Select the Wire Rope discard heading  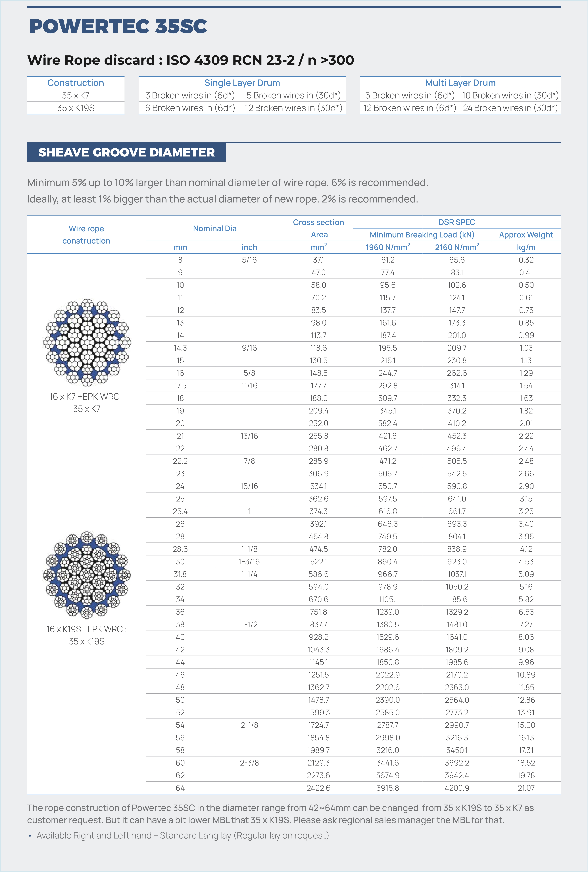(191, 60)
